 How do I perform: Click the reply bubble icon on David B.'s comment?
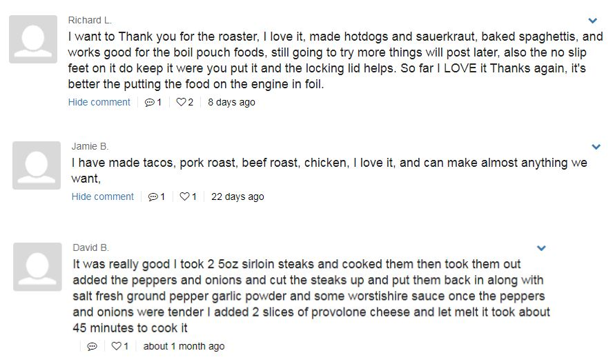pyautogui.click(x=93, y=347)
